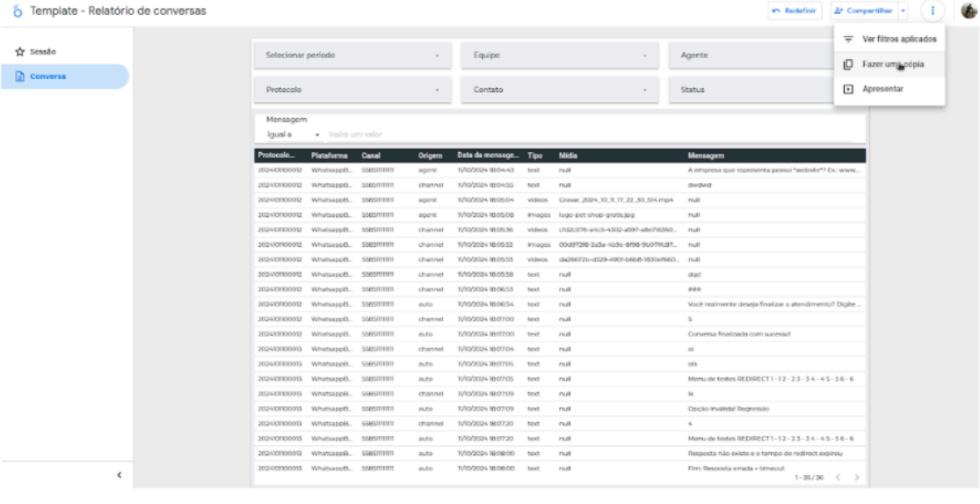
Task: Click the timestamp 11/10/2024 18:05:52 cell
Action: point(486,245)
